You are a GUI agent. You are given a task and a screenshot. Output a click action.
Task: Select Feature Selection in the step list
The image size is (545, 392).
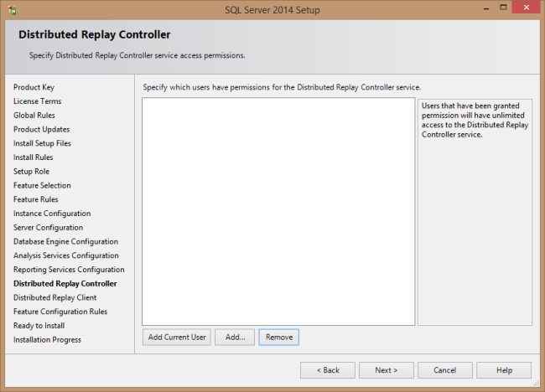tap(42, 185)
